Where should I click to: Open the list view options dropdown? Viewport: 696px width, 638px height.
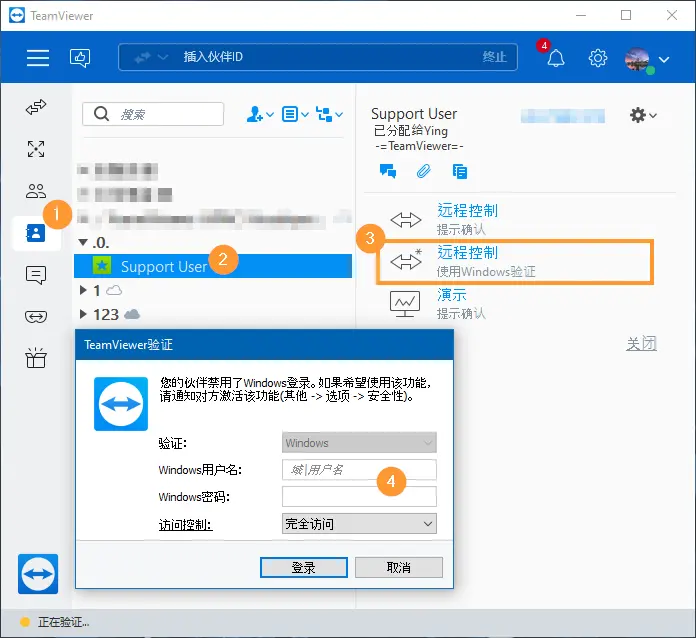click(295, 114)
